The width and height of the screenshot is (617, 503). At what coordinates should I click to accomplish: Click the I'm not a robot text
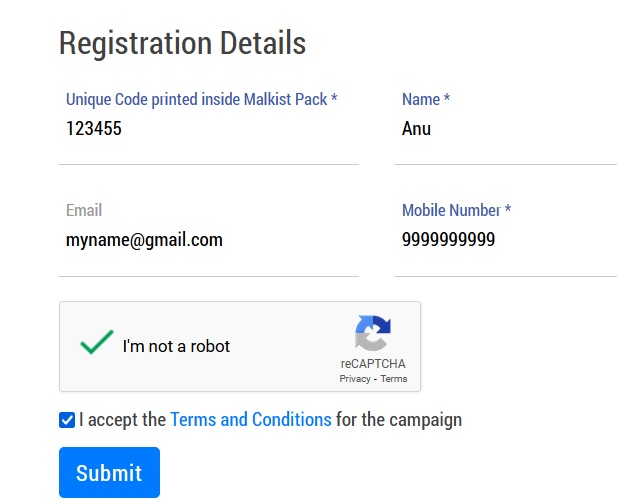tap(176, 346)
